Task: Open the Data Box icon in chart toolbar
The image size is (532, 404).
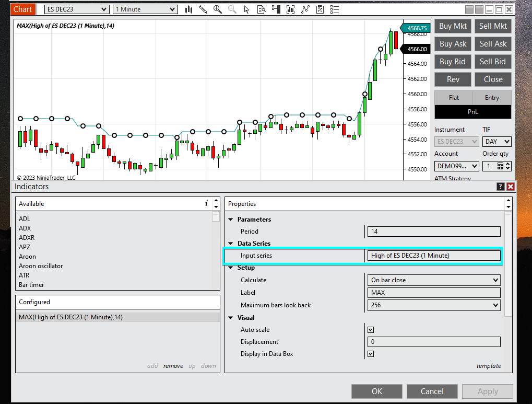Action: [x=261, y=9]
